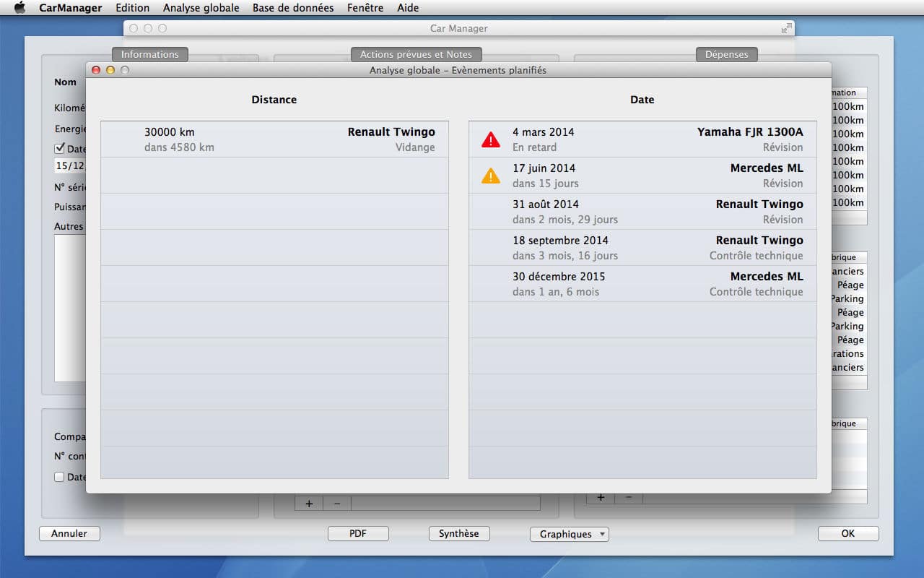Open the Graphiques dropdown
This screenshot has height=578, width=924.
tap(569, 534)
